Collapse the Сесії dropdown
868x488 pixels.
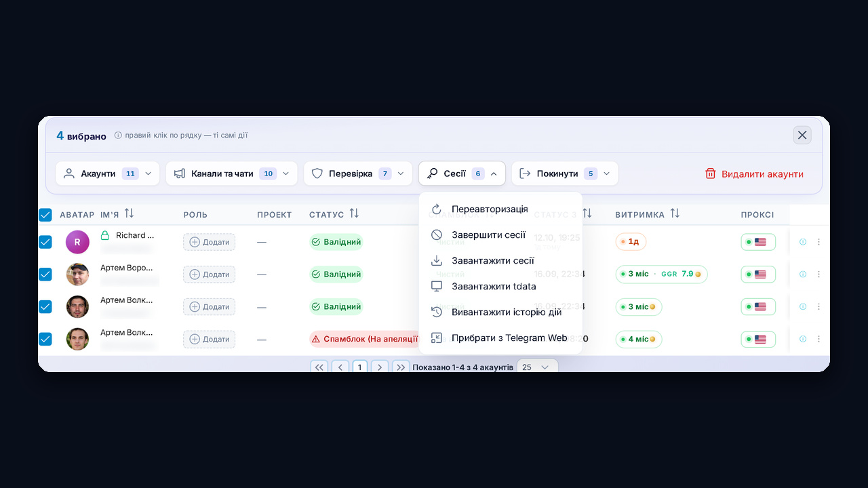click(462, 174)
